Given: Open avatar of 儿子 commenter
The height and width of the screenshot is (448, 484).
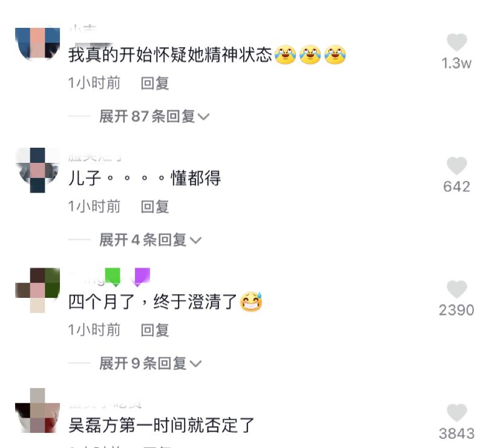Looking at the screenshot, I should coord(38,170).
